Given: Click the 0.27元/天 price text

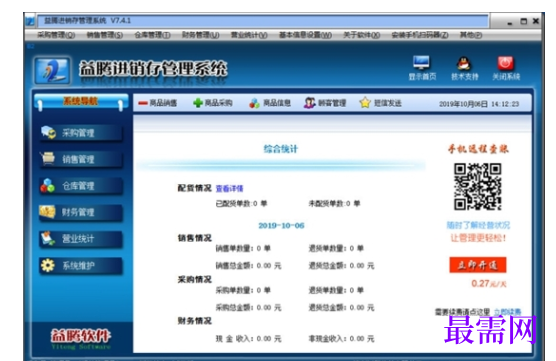Looking at the screenshot, I should (489, 283).
